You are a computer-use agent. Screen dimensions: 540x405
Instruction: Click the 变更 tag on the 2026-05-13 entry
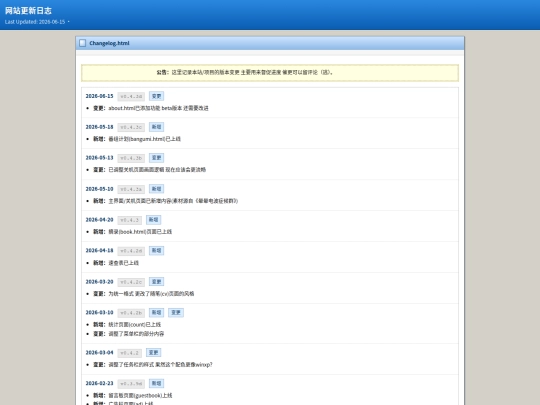[x=156, y=158]
